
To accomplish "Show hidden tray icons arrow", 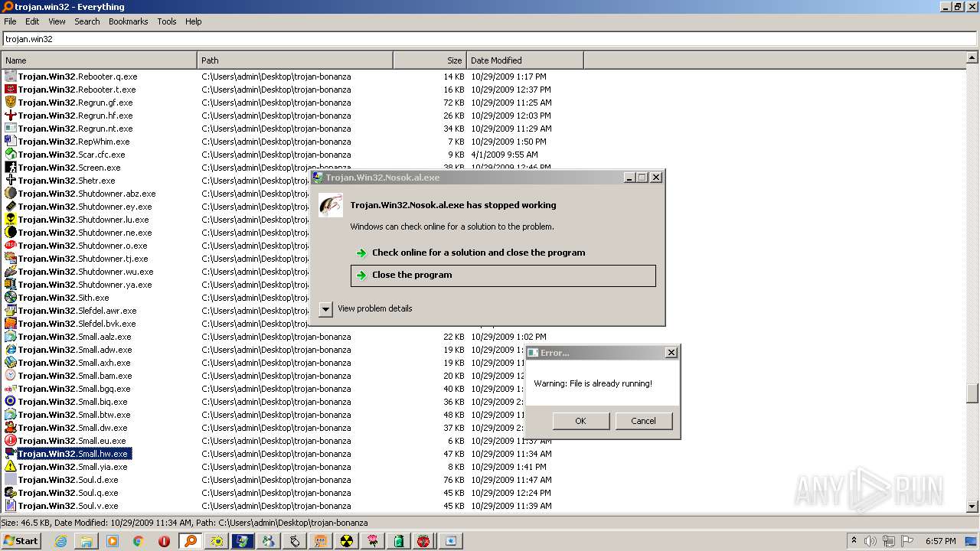I will 854,541.
